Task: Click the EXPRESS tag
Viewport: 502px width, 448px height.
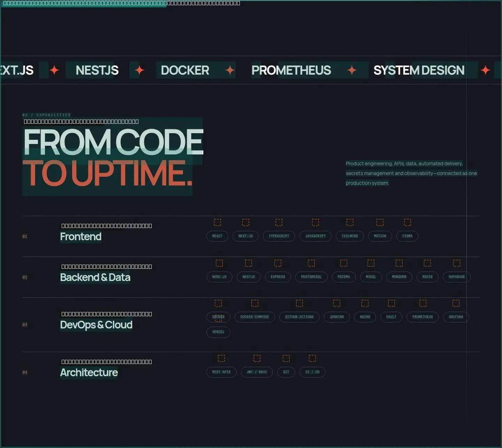Action: pos(278,277)
